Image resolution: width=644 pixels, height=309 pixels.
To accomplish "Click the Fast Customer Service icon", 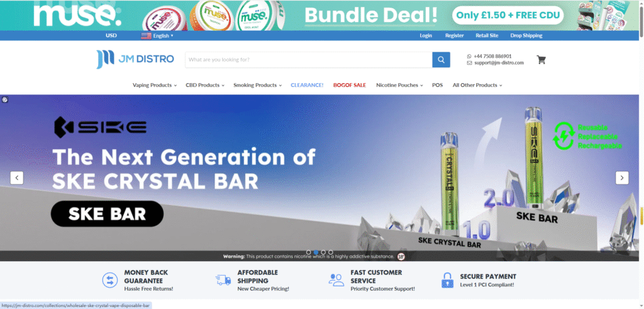I will pos(336,280).
